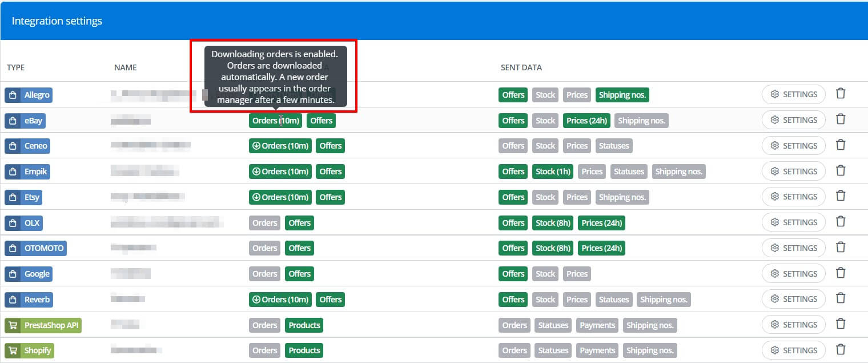This screenshot has width=868, height=363.
Task: Click the Stock badge in the Allegro row
Action: click(x=545, y=95)
